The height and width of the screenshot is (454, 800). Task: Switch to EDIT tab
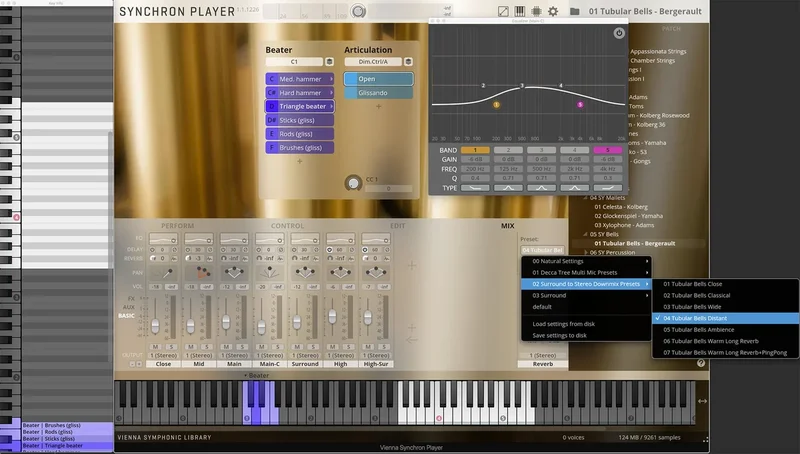(397, 225)
